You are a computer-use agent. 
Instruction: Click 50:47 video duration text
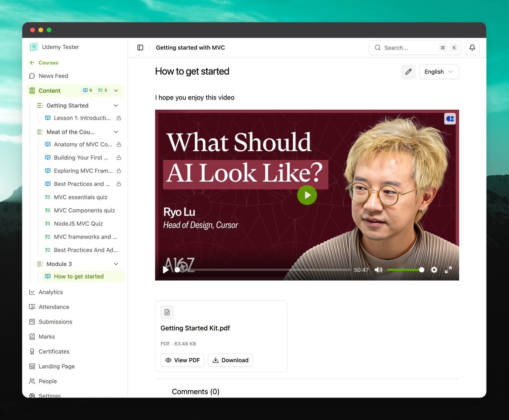(x=361, y=270)
